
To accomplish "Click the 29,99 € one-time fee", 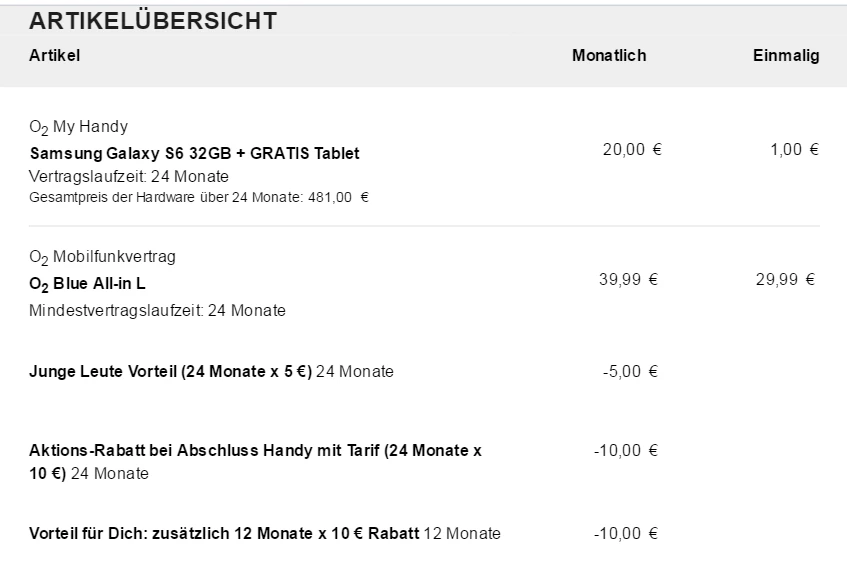I will tap(785, 280).
